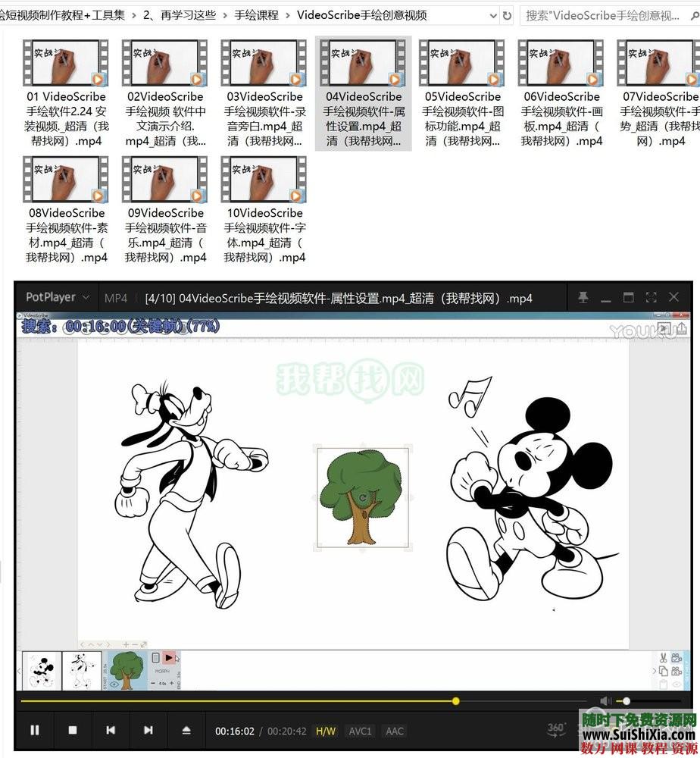700x758 pixels.
Task: Toggle the eye visibility icon on the tree element
Action: click(114, 683)
